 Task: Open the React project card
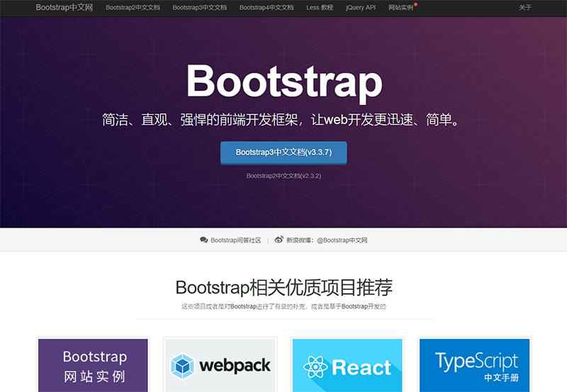click(347, 365)
